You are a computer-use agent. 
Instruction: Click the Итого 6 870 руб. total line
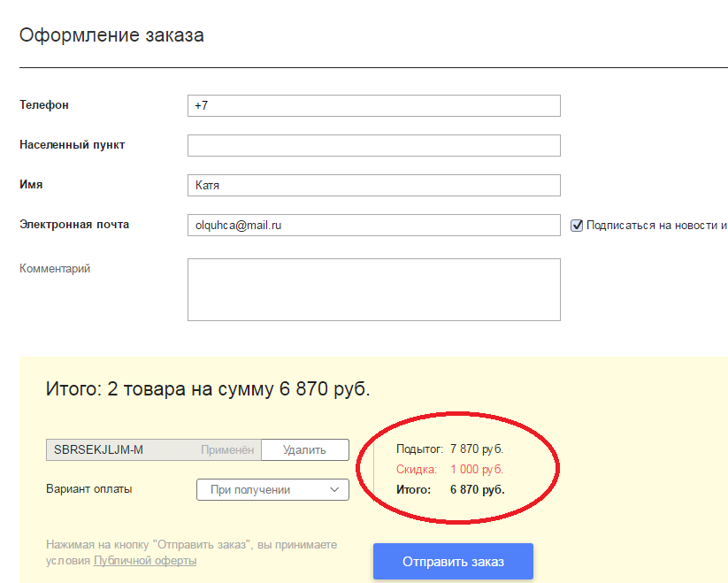[450, 490]
